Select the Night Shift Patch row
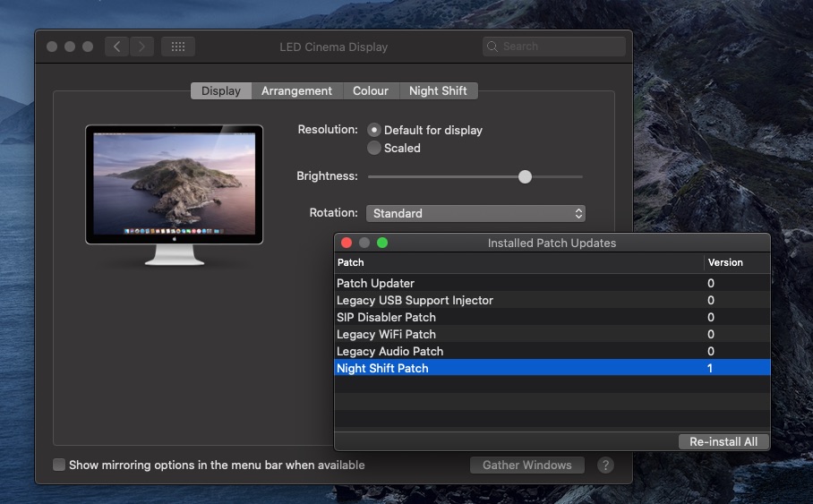 [x=552, y=368]
